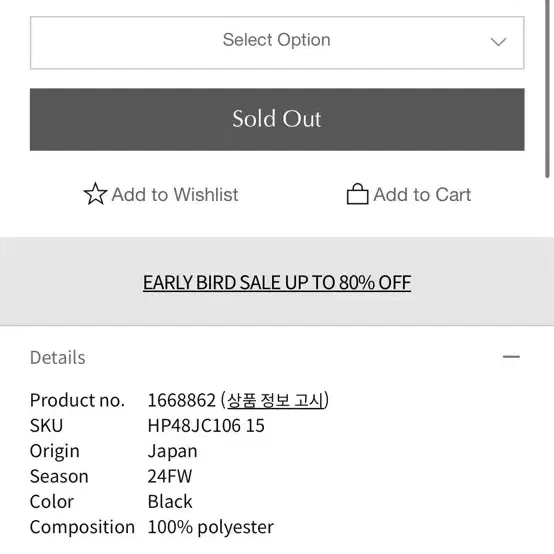The width and height of the screenshot is (554, 554).
Task: Click the page scrollbar on the right
Action: point(549,88)
